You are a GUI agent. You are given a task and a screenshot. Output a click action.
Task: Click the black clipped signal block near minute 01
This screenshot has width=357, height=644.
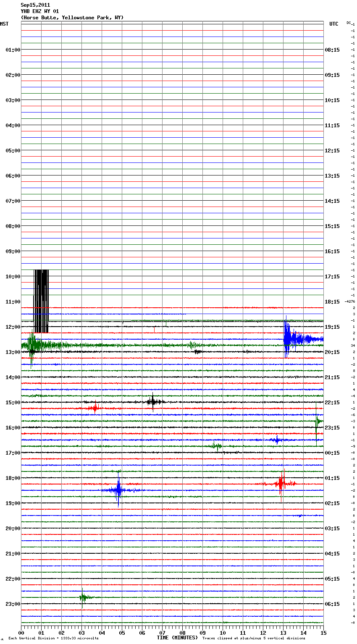point(41,301)
